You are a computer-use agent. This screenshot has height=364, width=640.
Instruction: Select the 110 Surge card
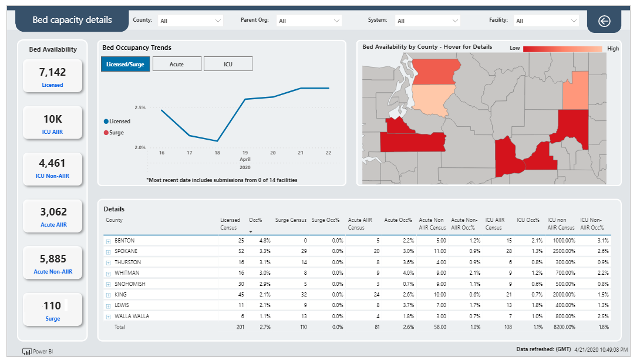point(53,310)
